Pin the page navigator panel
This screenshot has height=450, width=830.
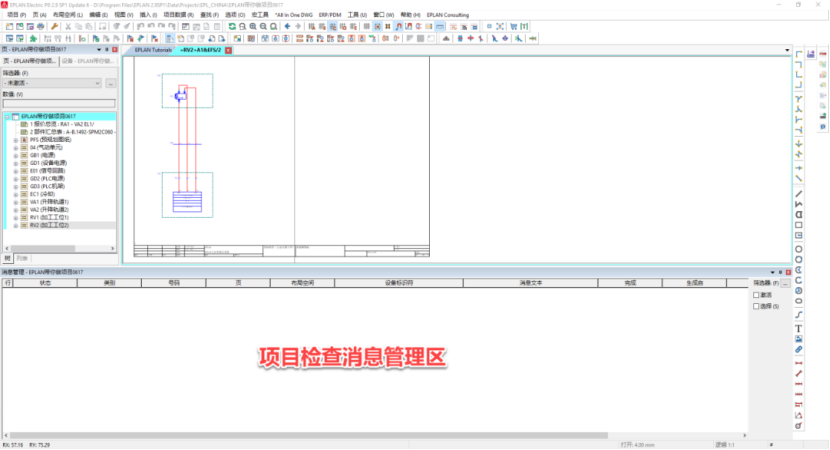point(107,49)
